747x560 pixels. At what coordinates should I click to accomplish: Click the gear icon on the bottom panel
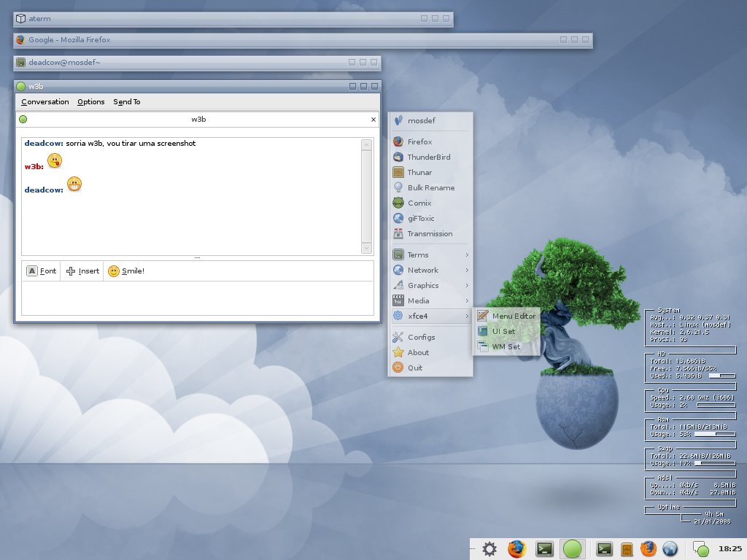tap(489, 549)
